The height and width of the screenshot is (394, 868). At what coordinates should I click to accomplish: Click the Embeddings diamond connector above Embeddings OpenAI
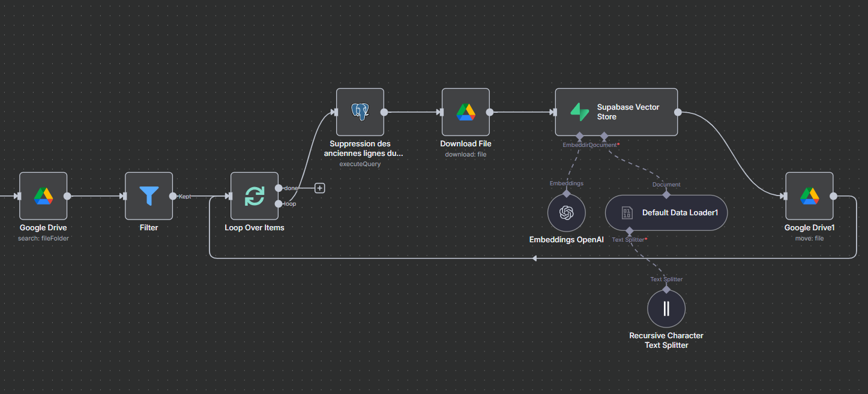point(566,194)
